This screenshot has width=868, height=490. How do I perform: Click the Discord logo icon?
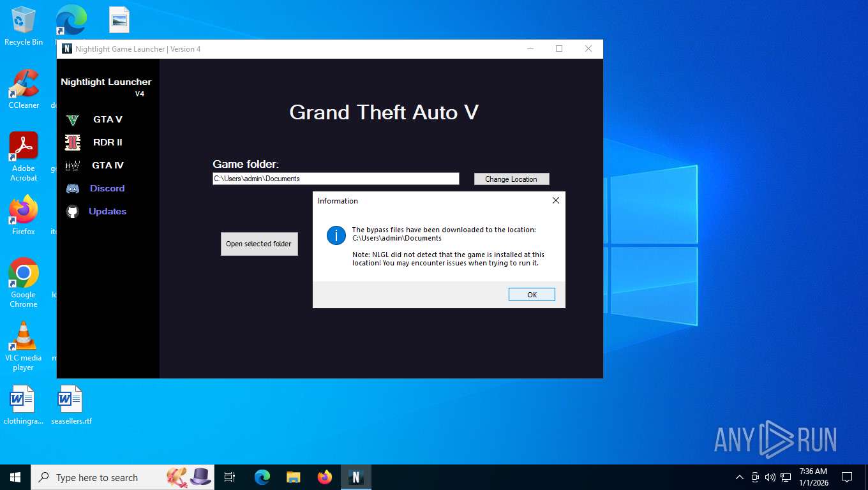tap(73, 188)
